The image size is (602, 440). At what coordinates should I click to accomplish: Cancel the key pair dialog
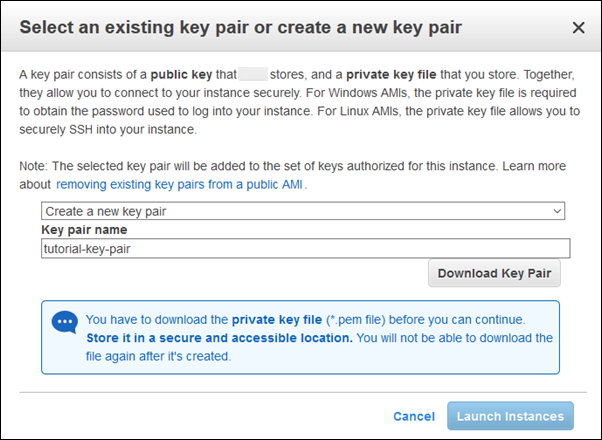pos(414,416)
